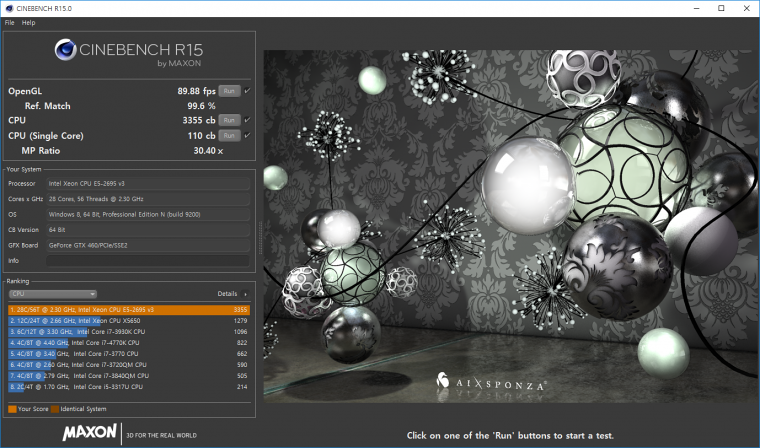This screenshot has width=760, height=448.
Task: Open the File menu
Action: (x=10, y=22)
